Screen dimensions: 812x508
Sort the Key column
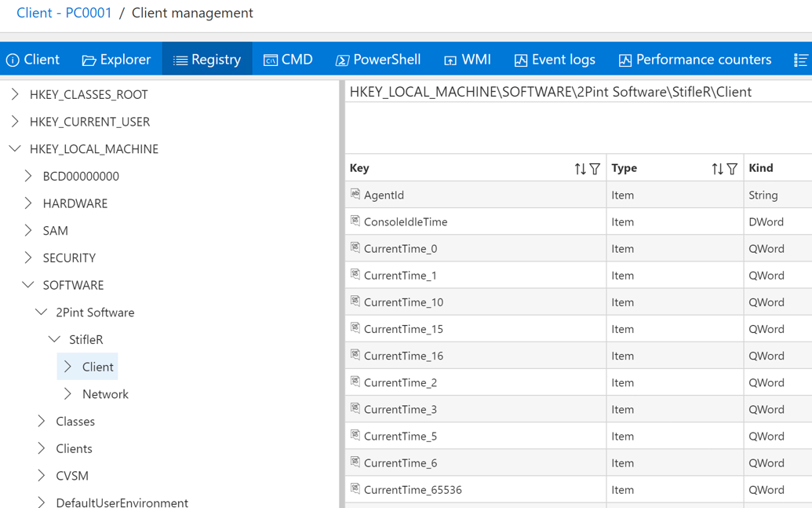click(x=580, y=169)
